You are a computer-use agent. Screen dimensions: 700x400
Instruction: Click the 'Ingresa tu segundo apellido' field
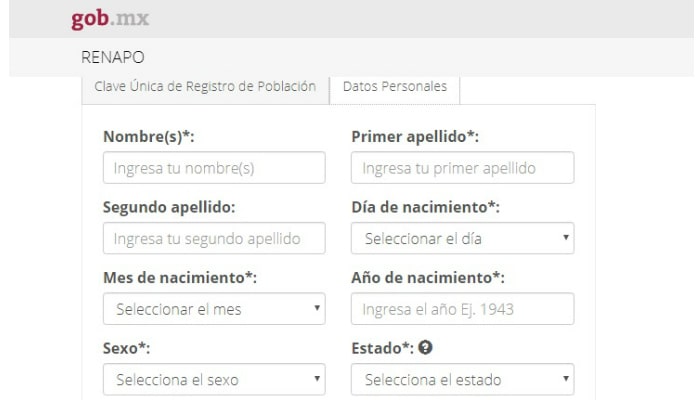coord(214,239)
